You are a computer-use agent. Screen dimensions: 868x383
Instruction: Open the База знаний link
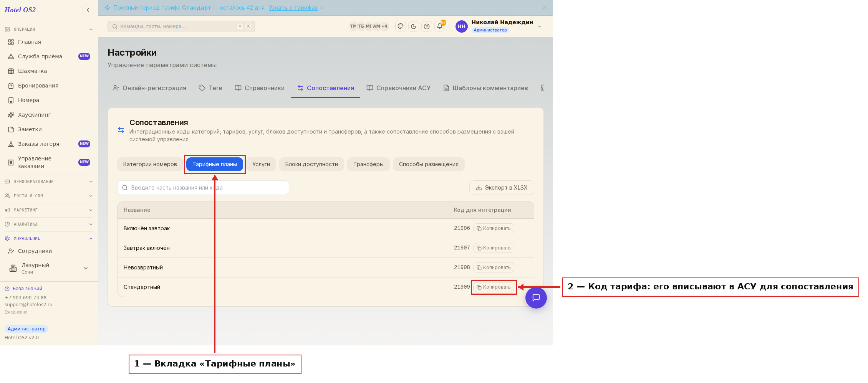click(x=23, y=289)
